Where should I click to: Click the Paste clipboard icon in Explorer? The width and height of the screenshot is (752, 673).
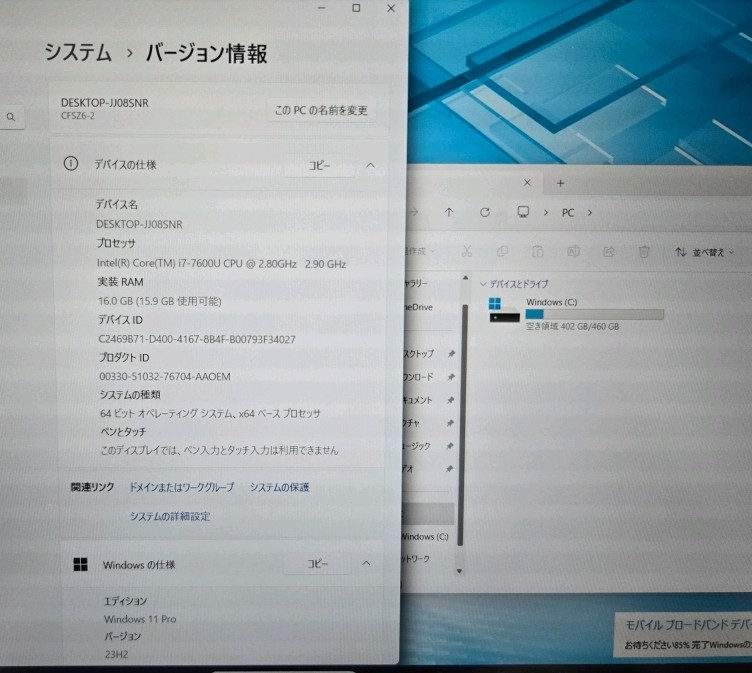(538, 251)
